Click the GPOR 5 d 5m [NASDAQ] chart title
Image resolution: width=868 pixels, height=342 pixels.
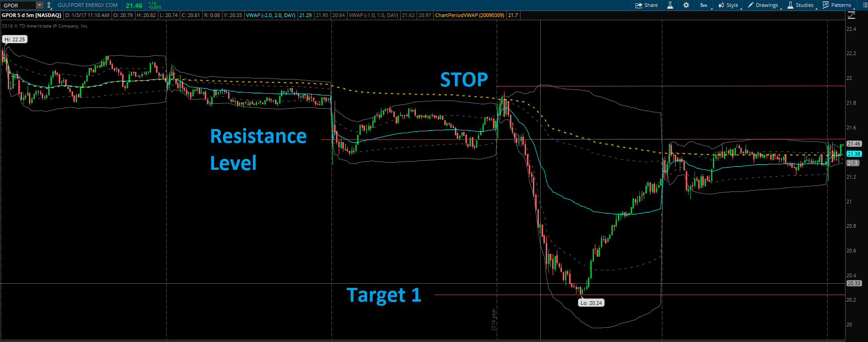[31, 15]
